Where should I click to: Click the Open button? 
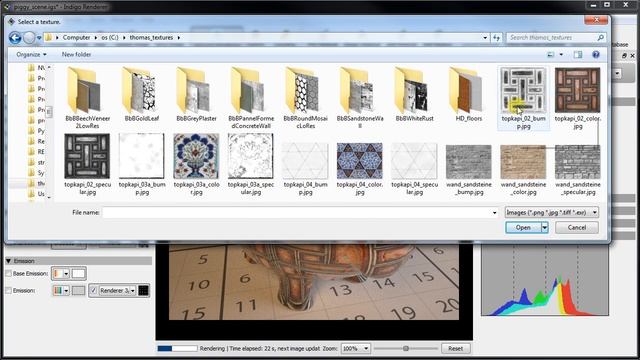(523, 228)
